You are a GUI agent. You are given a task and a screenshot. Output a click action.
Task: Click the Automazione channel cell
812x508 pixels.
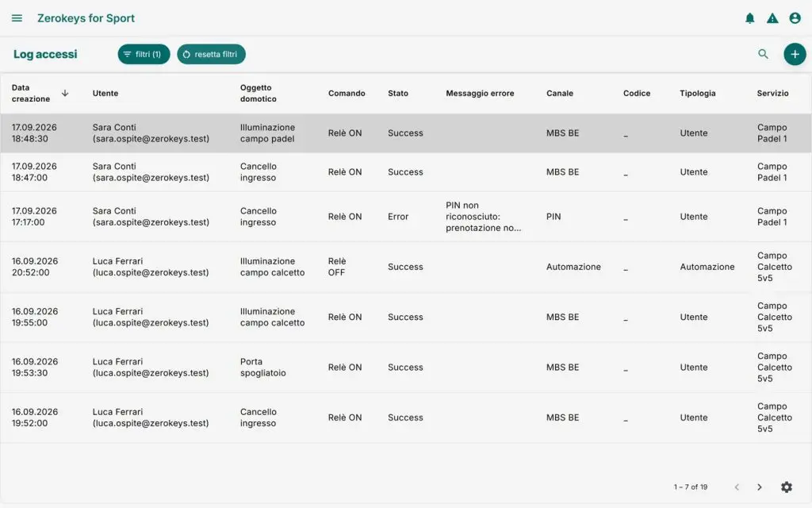[x=573, y=267]
